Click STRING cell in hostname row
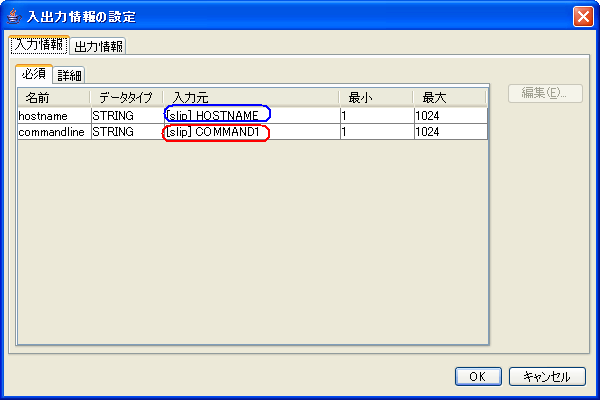 coord(127,116)
